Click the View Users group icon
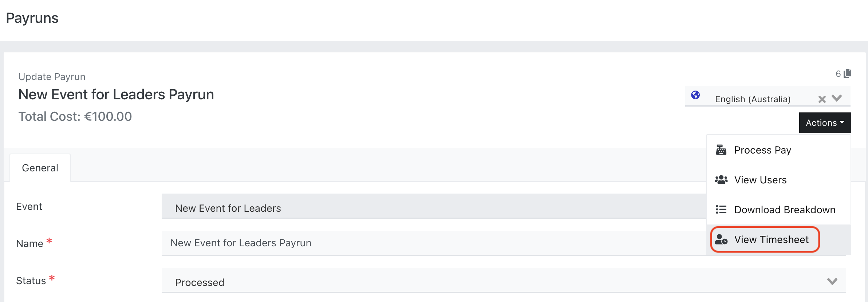The image size is (868, 302). tap(721, 180)
